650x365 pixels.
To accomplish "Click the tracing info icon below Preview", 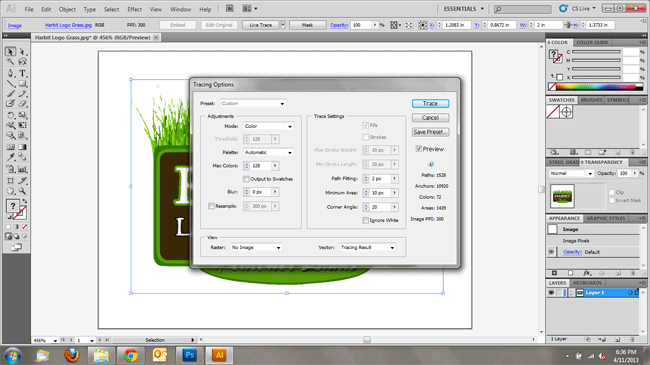I will point(431,164).
